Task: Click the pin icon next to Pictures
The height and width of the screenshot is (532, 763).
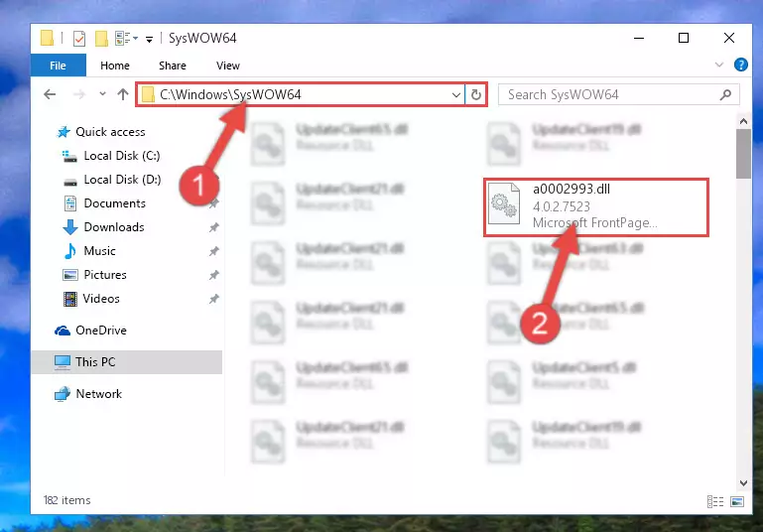Action: [213, 275]
